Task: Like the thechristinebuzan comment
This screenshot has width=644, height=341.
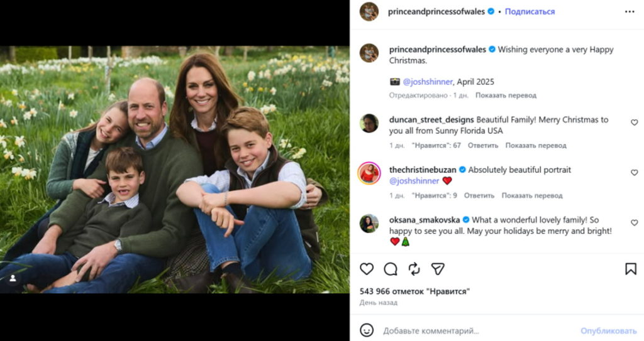Action: click(634, 173)
